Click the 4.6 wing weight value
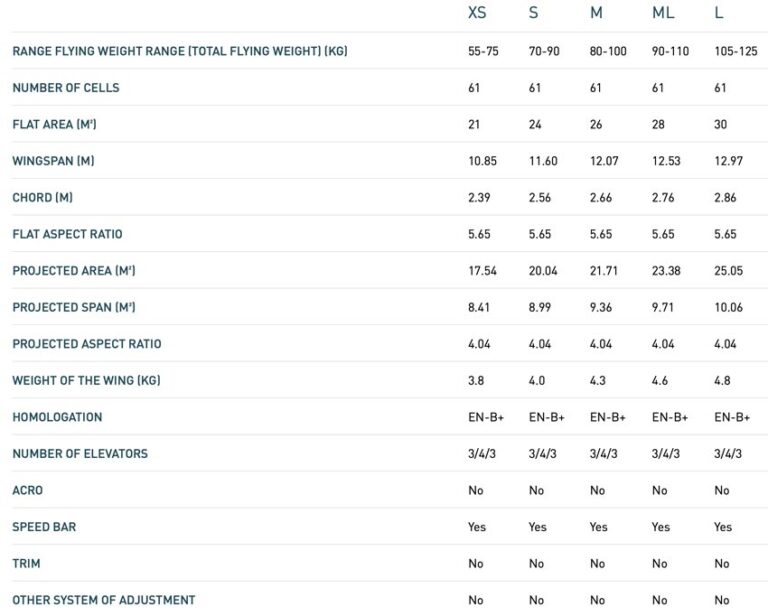The image size is (768, 616). coord(660,381)
